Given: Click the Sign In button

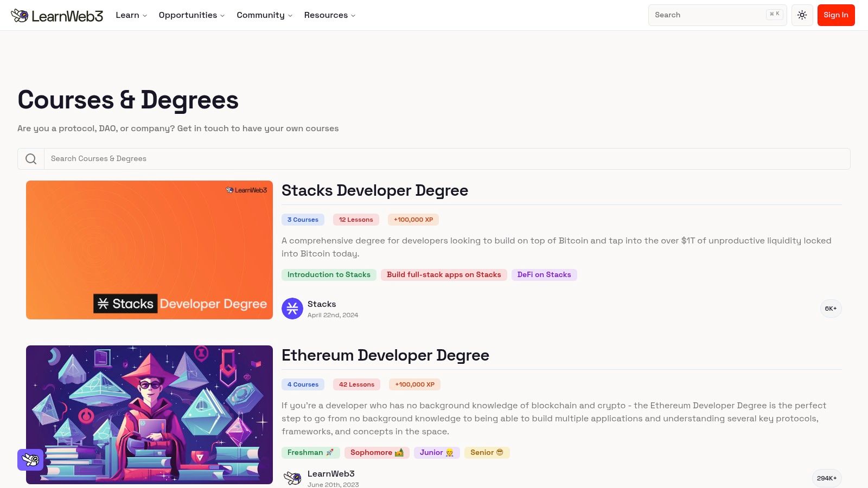Looking at the screenshot, I should tap(836, 15).
